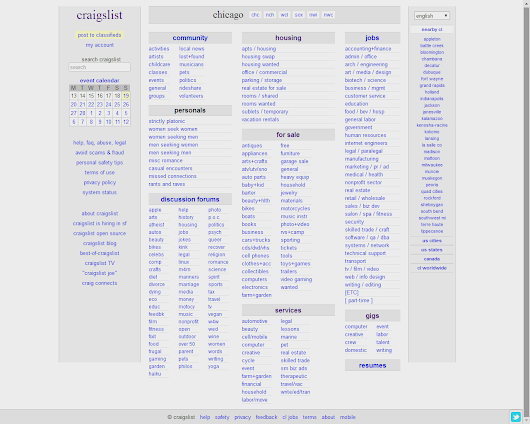Open software / qa / dba jobs
Screen dimensions: 530x424
(367, 237)
